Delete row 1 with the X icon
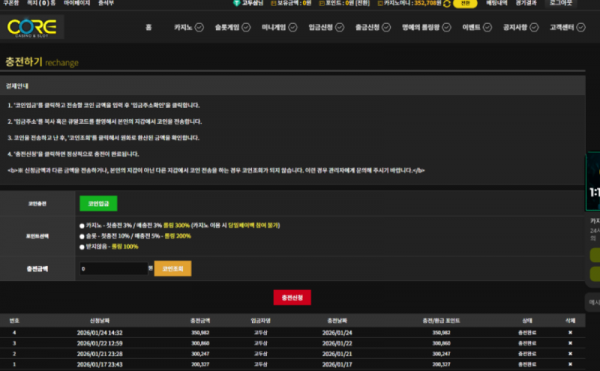Screen dimensions: 600x371 [x=570, y=364]
